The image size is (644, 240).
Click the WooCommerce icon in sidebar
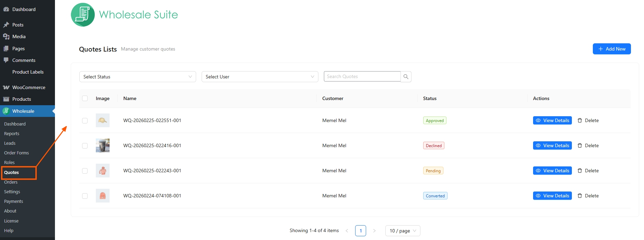6,87
